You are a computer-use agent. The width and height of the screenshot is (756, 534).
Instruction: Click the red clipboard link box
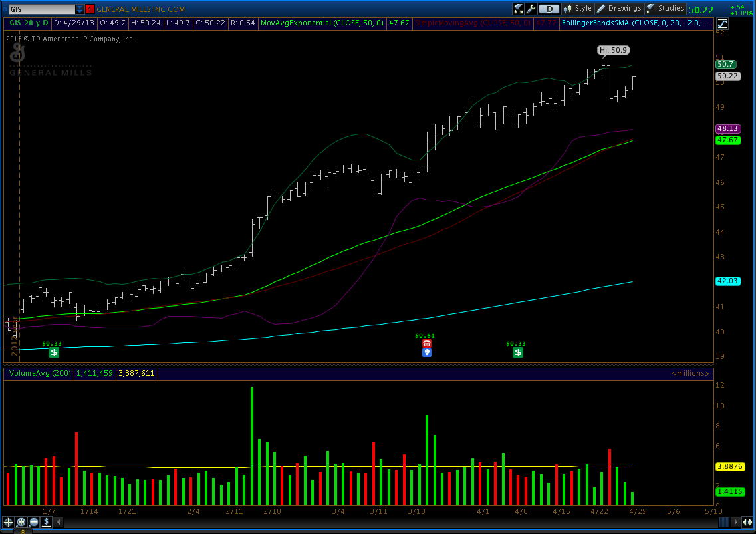90,9
